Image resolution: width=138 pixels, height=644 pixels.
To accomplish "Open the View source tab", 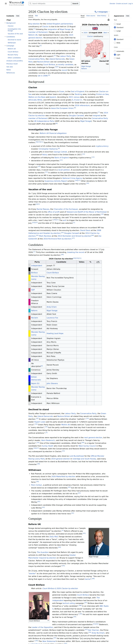I will [x=91, y=16].
